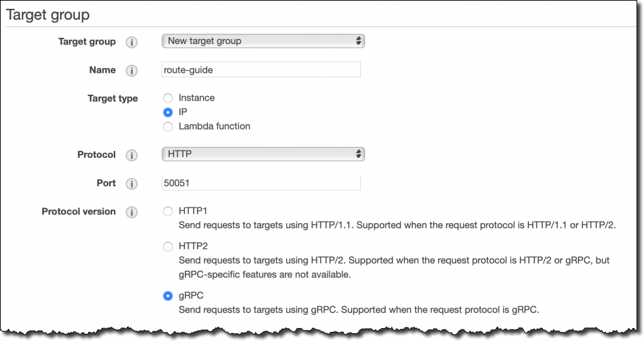Screen dimensions: 644x342
Task: Show info tooltip for Protocol
Action: point(131,155)
